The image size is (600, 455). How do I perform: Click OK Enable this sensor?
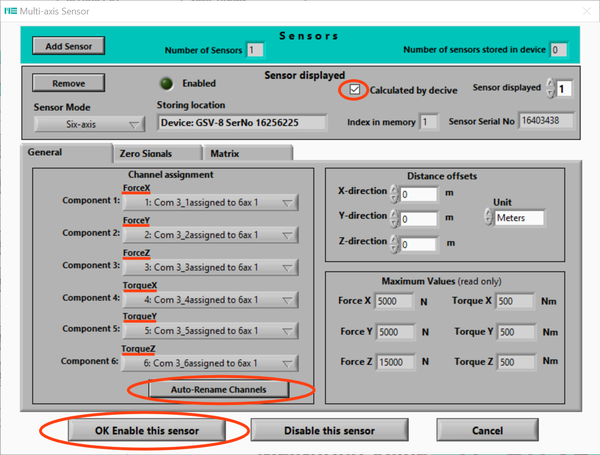click(145, 431)
